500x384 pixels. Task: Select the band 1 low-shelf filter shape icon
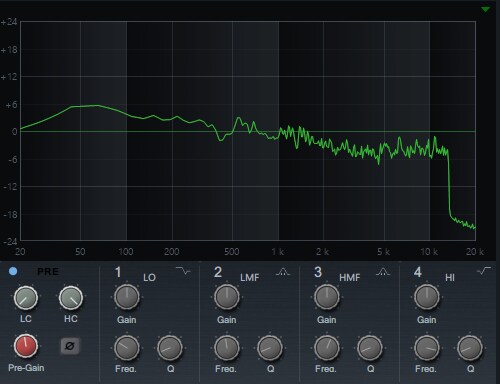click(183, 271)
